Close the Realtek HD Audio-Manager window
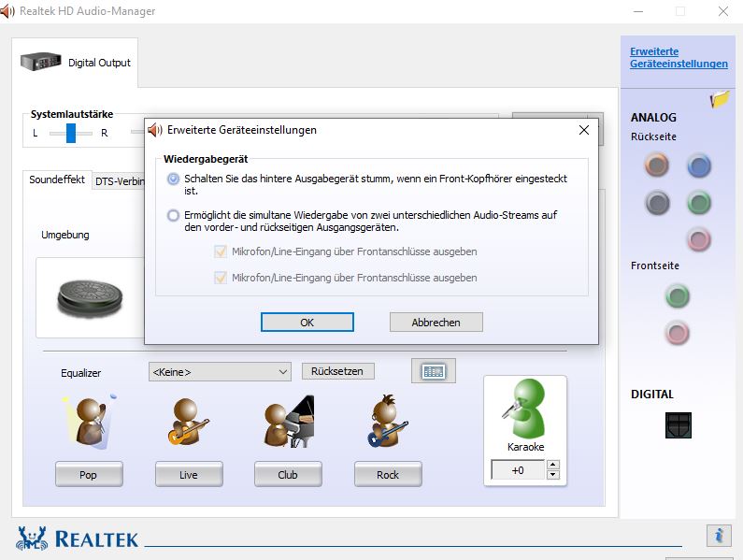 coord(723,11)
